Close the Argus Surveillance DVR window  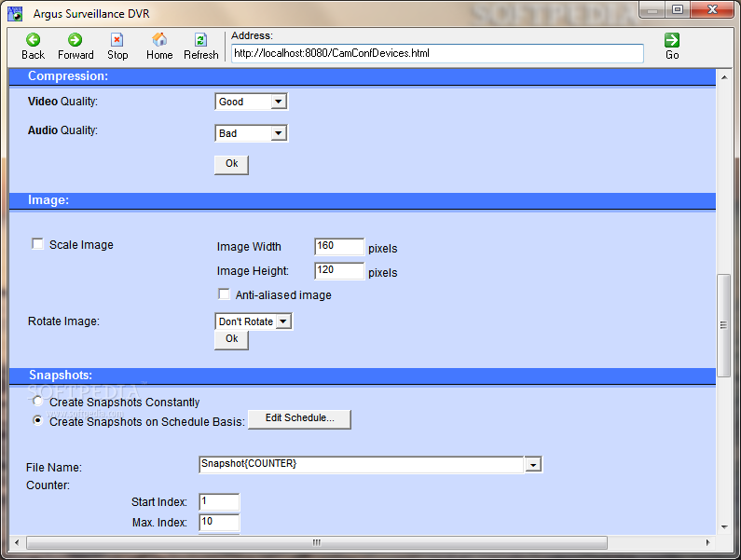pyautogui.click(x=712, y=9)
